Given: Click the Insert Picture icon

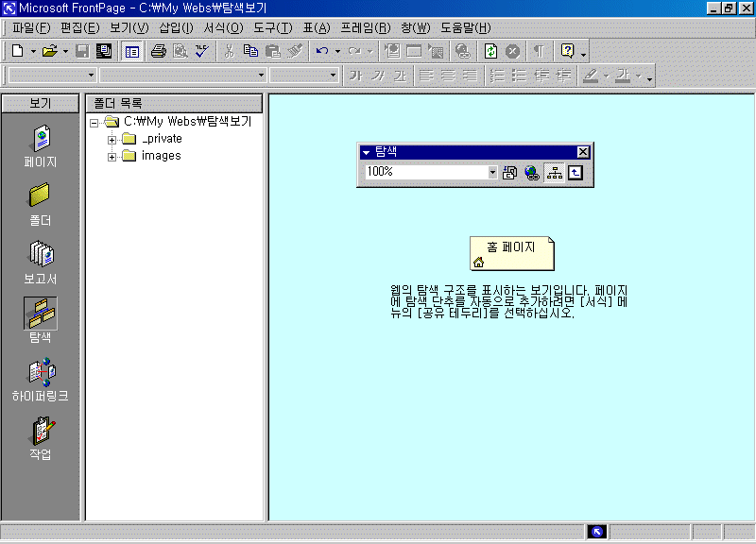Looking at the screenshot, I should (436, 51).
